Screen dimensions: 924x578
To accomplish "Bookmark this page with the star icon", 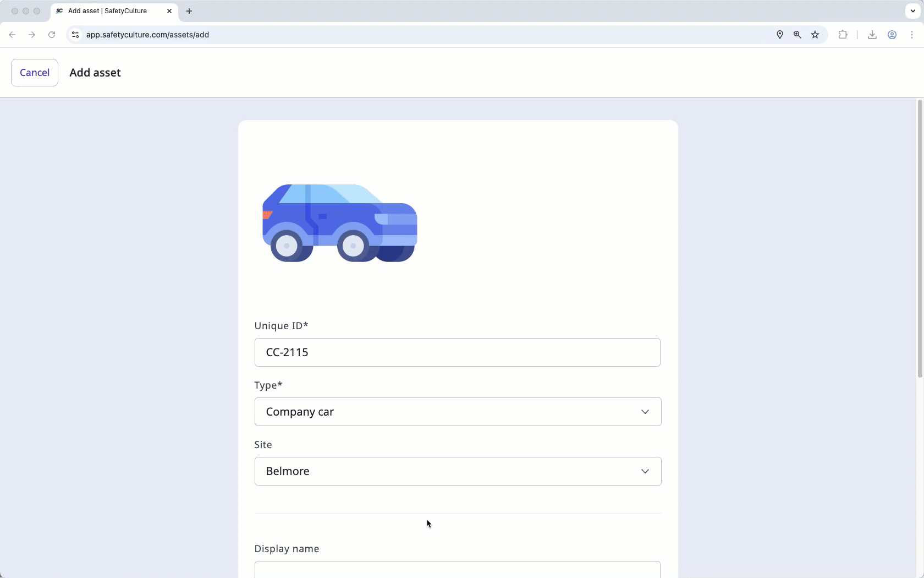I will click(815, 35).
